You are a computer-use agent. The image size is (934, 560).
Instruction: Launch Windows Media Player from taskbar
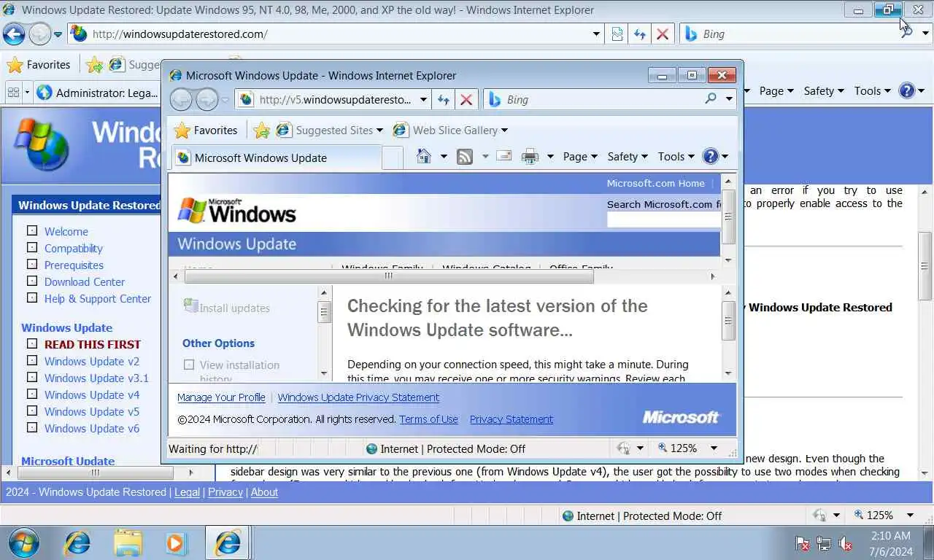[176, 543]
